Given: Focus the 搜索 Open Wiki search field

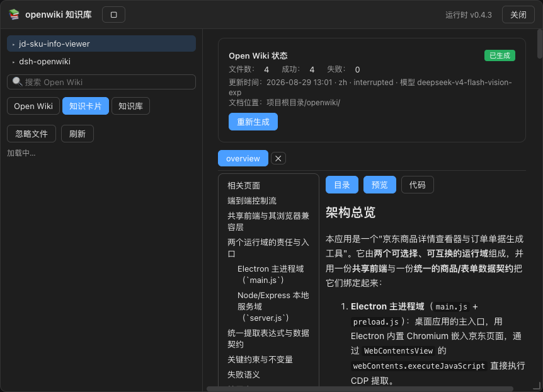Looking at the screenshot, I should pos(101,82).
